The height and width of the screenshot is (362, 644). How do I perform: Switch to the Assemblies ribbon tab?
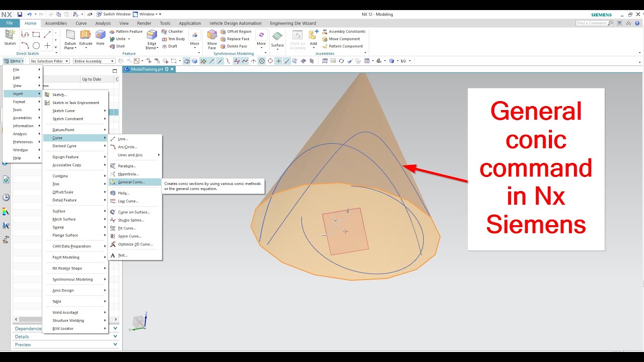click(x=56, y=23)
